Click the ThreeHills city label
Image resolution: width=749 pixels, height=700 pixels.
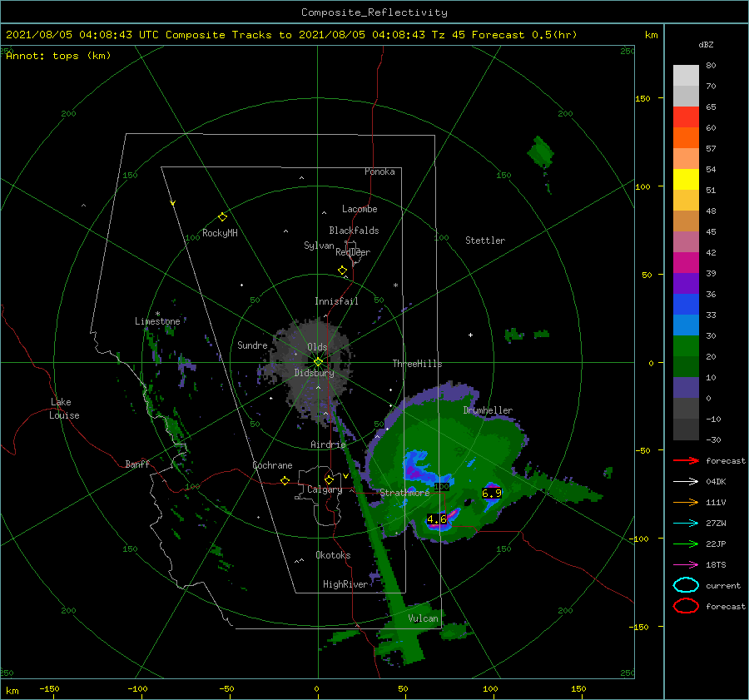point(418,364)
